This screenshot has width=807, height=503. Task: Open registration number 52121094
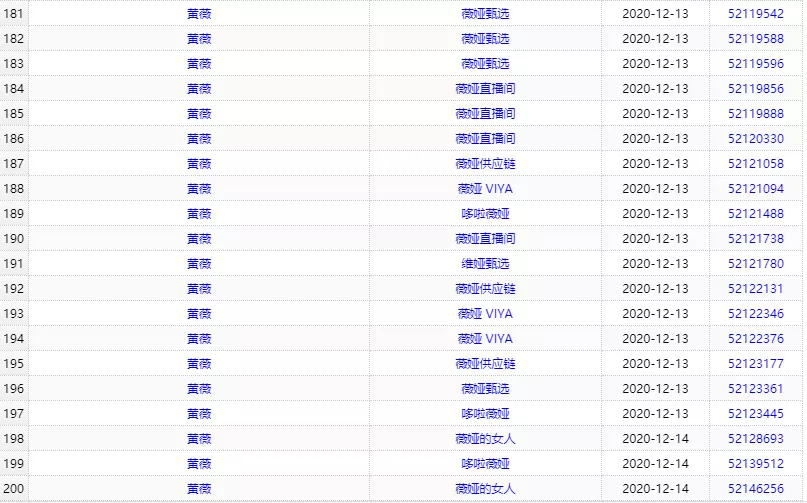(x=756, y=189)
